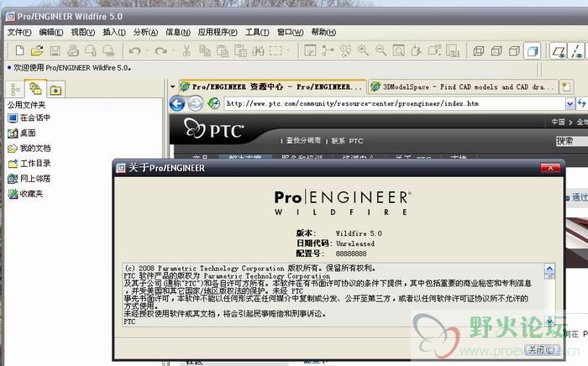This screenshot has height=366, width=588.
Task: Click the Paste Special icon
Action: point(240,50)
